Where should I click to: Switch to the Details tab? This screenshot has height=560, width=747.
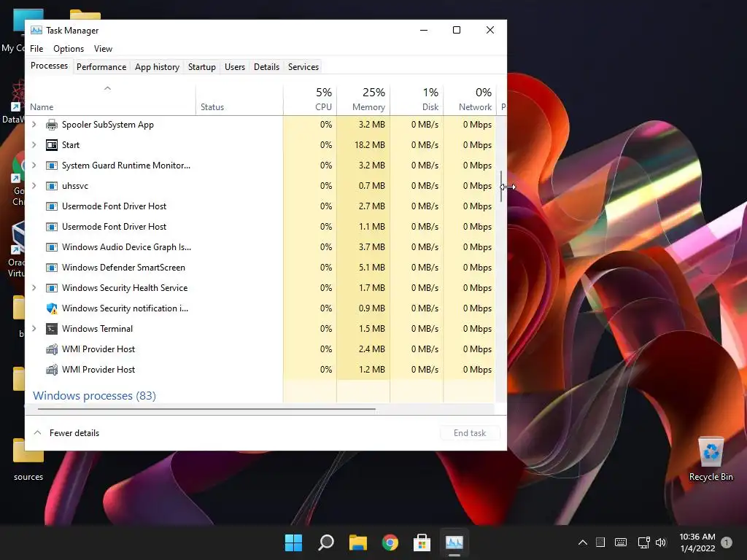click(x=266, y=67)
